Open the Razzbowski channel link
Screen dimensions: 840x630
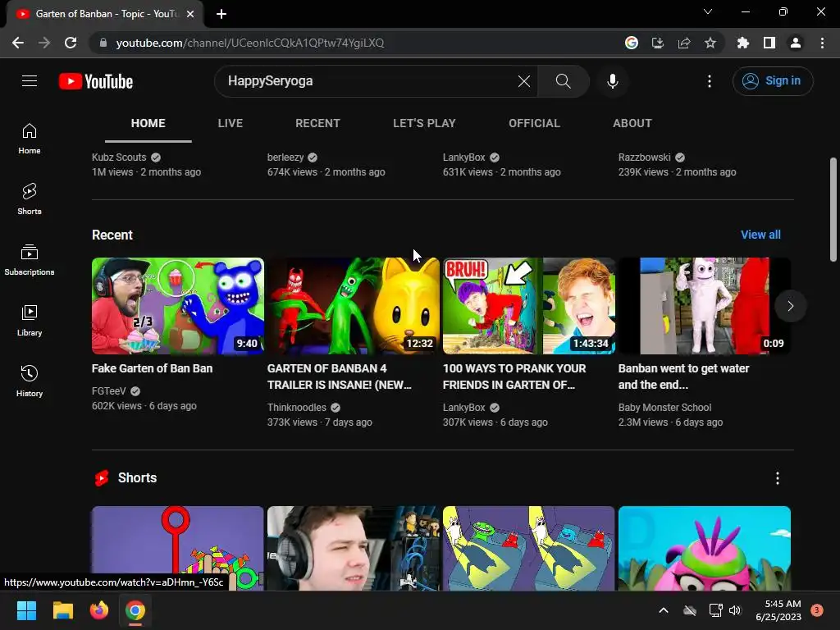coord(645,157)
